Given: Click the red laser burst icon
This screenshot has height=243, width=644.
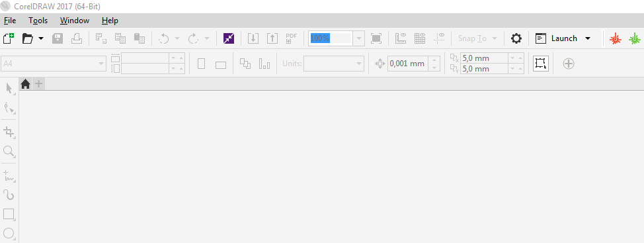Looking at the screenshot, I should click(x=616, y=38).
